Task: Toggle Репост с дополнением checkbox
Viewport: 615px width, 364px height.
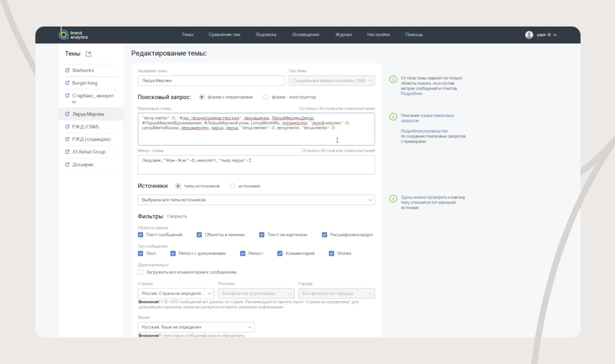Action: click(x=173, y=254)
